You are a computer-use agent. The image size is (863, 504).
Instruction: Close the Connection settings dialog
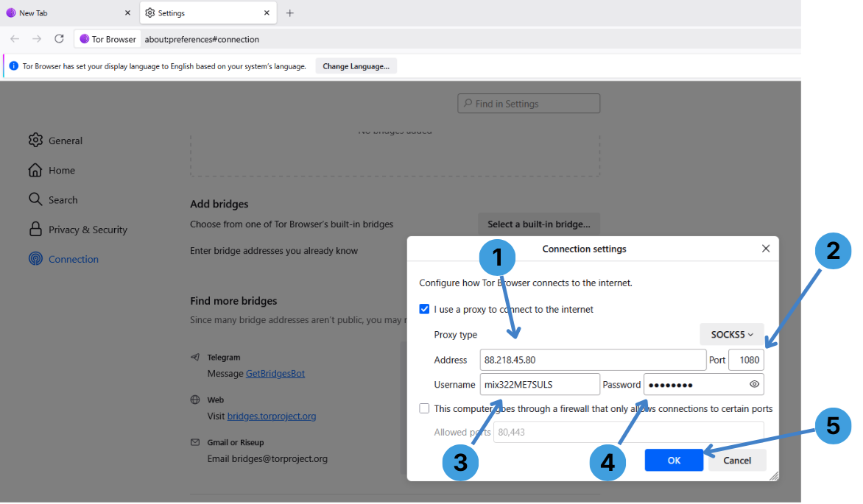point(766,249)
